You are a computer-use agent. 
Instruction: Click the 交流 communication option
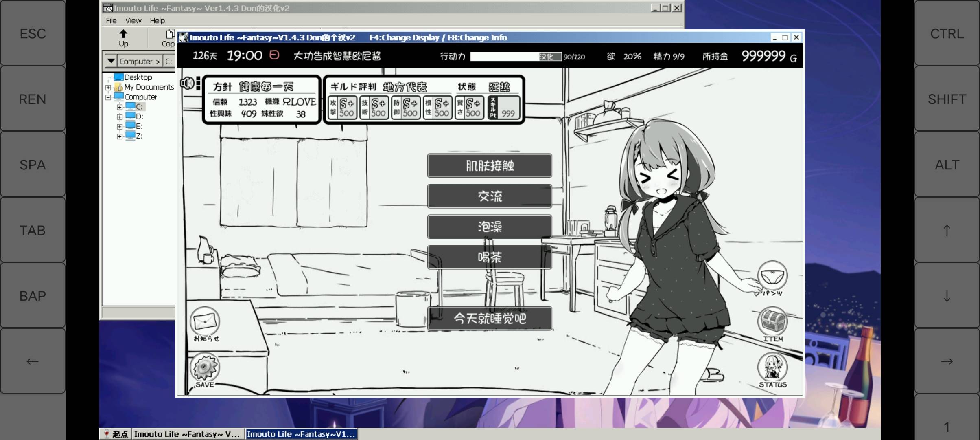(x=489, y=196)
